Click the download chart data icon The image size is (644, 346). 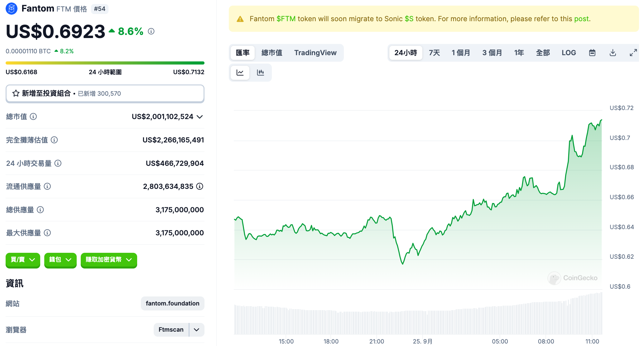tap(613, 53)
